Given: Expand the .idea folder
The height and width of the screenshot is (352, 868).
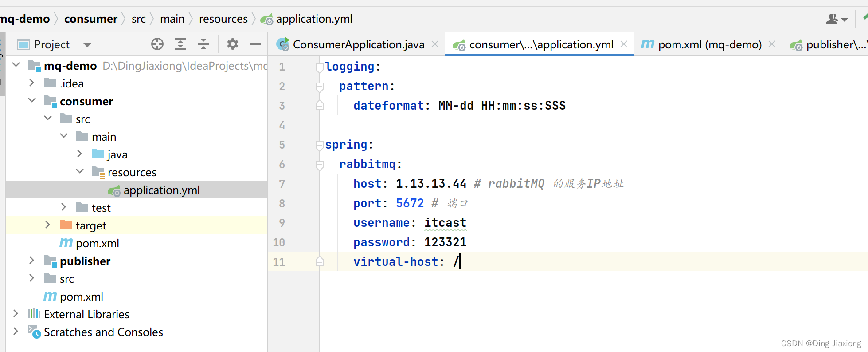Looking at the screenshot, I should click(31, 83).
